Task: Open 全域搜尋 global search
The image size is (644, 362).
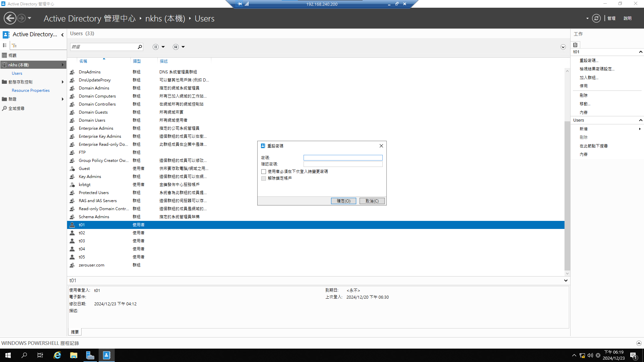Action: [16, 109]
